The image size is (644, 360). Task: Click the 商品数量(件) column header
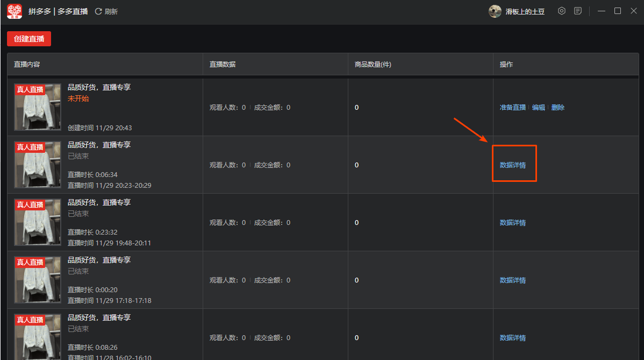pos(373,65)
